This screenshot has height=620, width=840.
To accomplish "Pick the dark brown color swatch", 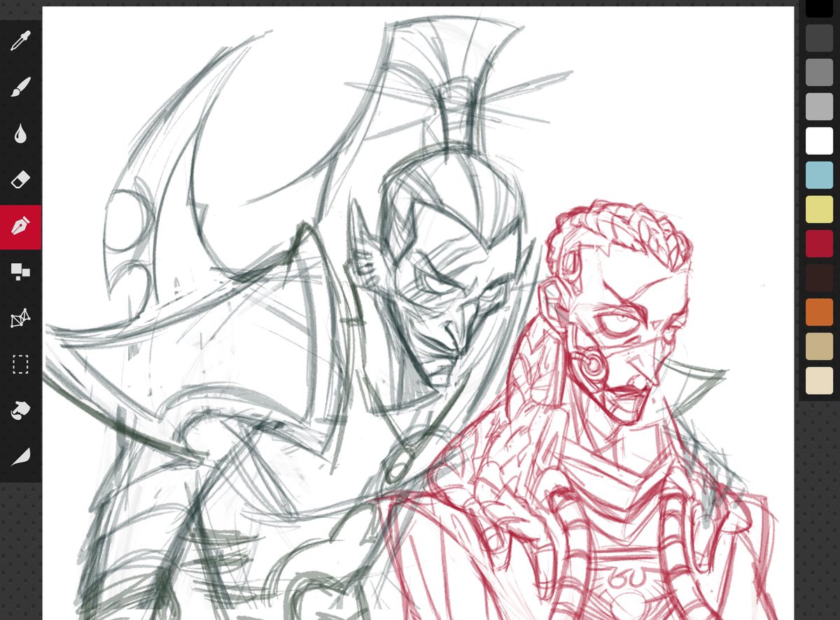I will (819, 278).
